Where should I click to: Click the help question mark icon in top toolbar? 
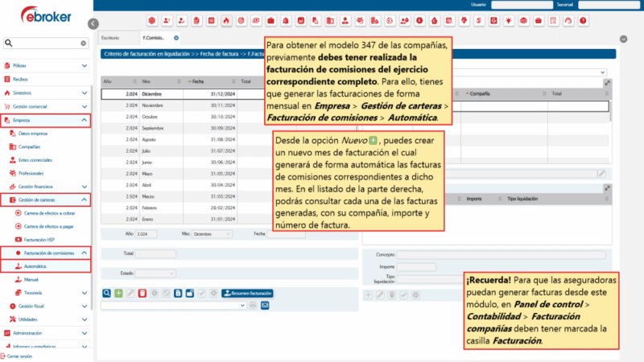click(x=582, y=19)
